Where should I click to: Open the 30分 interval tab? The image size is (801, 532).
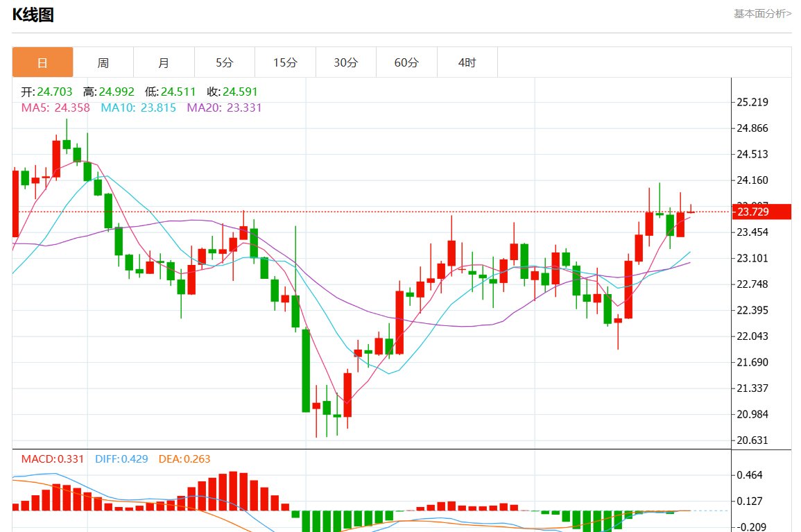click(x=346, y=62)
